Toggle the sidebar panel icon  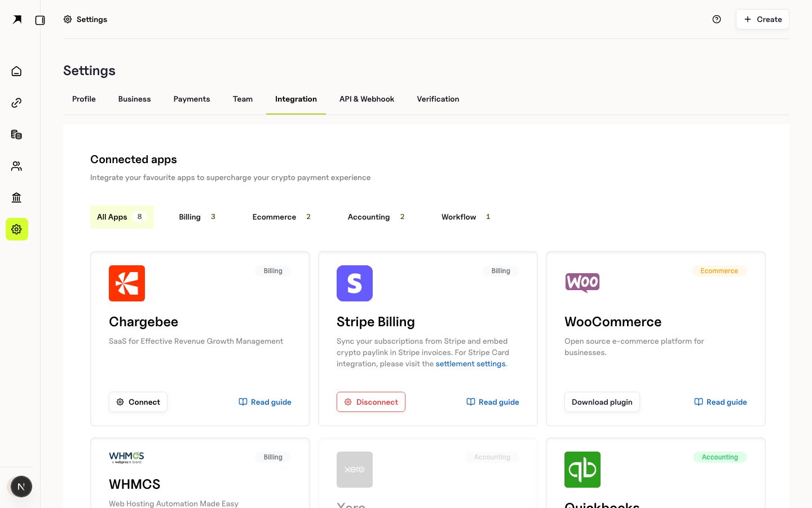40,20
